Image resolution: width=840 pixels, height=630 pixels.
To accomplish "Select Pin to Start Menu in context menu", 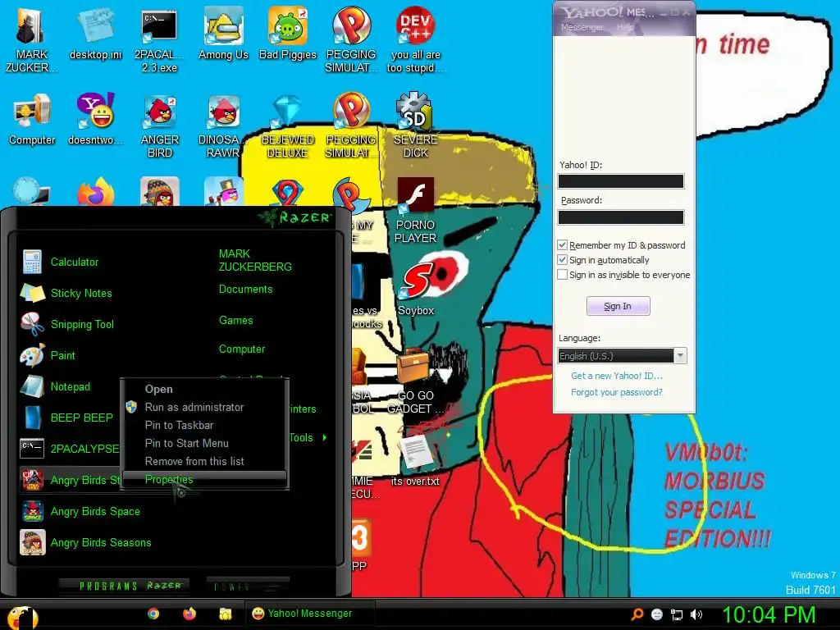I will 186,443.
